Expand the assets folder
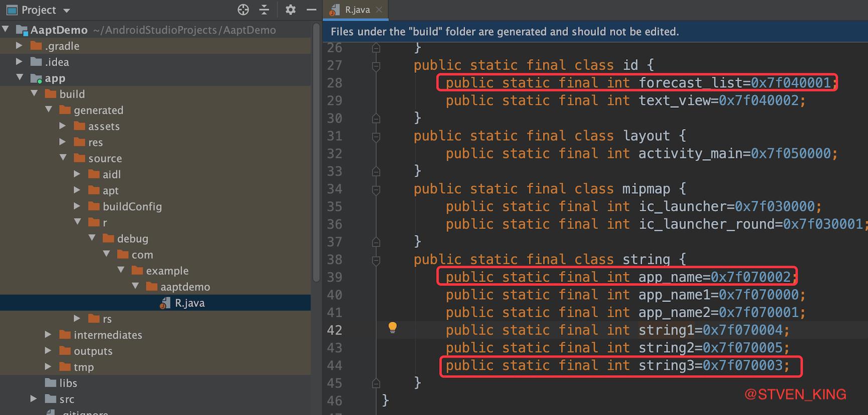This screenshot has height=415, width=868. [x=63, y=126]
